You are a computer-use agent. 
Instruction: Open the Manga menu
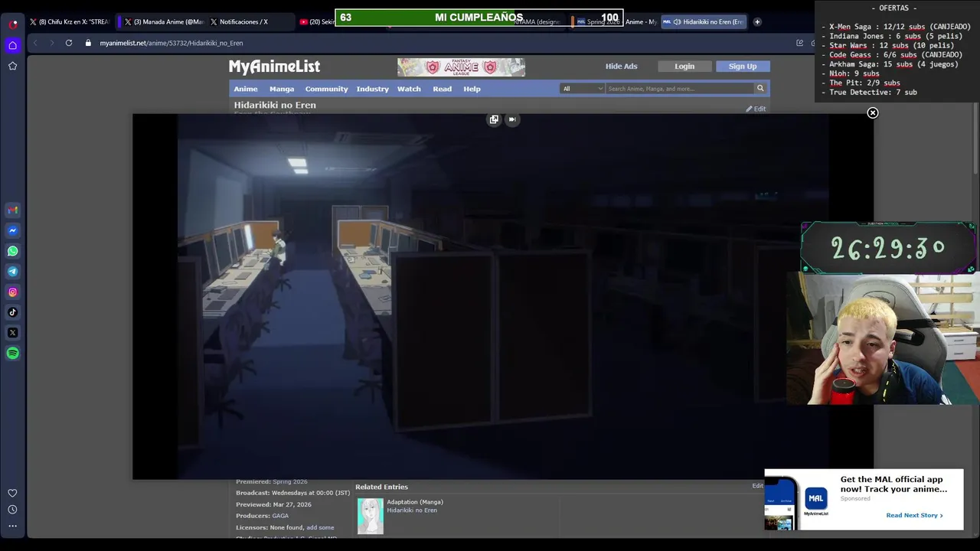point(282,89)
